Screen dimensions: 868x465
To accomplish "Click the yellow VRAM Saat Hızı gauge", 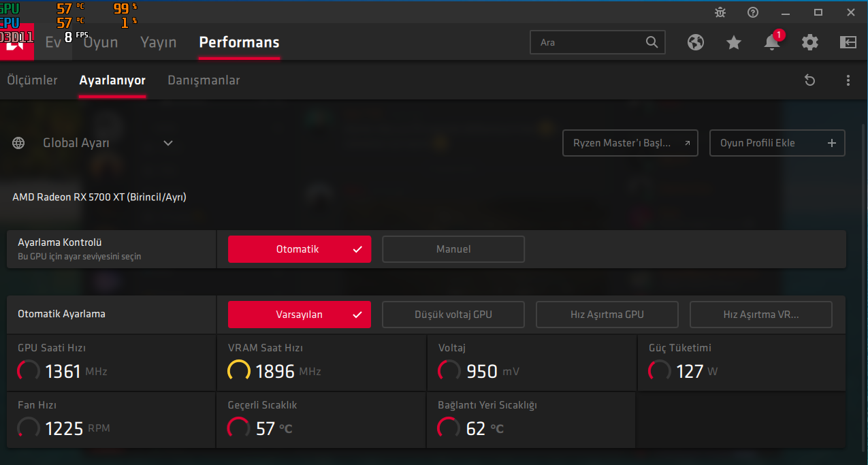I will pyautogui.click(x=239, y=371).
